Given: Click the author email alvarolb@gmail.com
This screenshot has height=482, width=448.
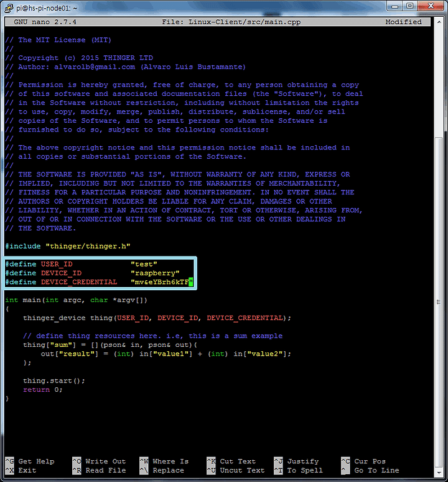Looking at the screenshot, I should (x=95, y=67).
